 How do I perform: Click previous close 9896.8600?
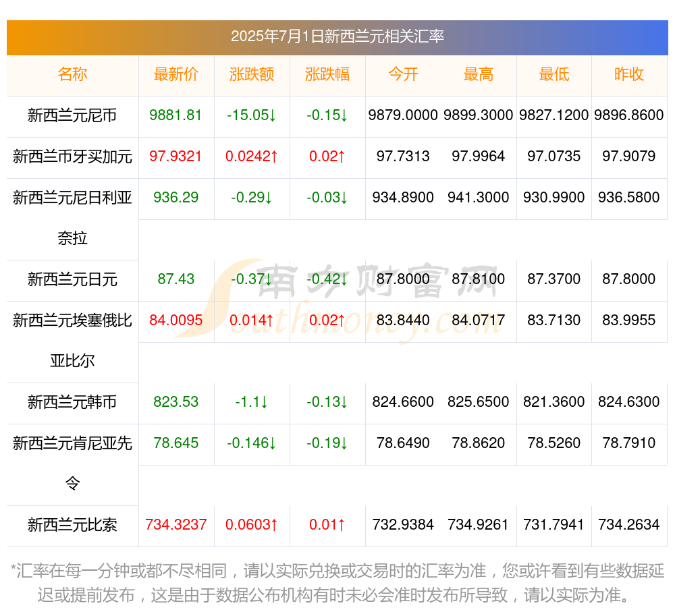point(629,115)
